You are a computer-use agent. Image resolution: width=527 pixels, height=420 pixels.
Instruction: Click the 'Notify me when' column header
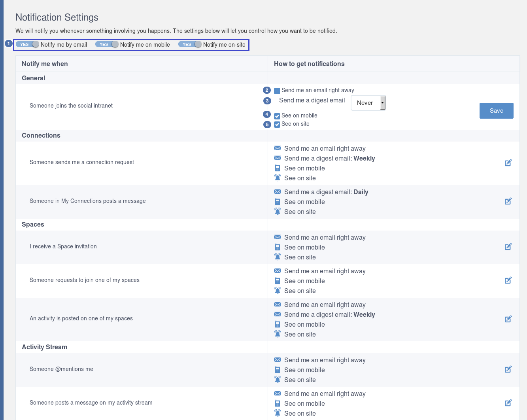click(x=45, y=64)
